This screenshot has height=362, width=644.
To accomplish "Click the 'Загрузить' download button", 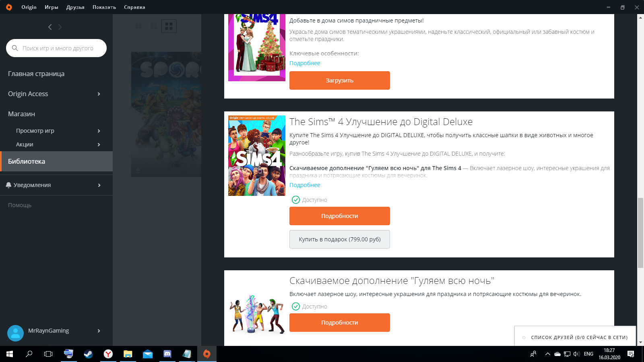I will click(340, 80).
